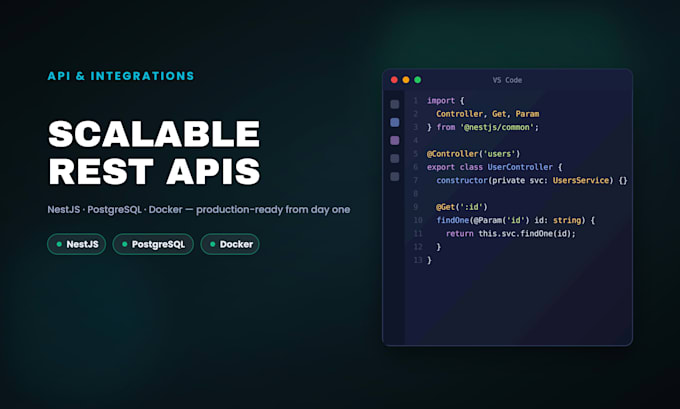Maximize the VS Code window with green dot
The height and width of the screenshot is (409, 680).
point(418,80)
